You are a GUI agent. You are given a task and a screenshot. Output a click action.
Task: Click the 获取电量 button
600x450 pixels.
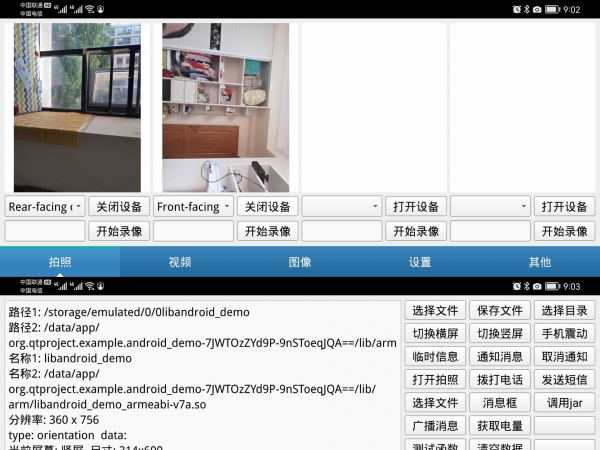click(500, 426)
